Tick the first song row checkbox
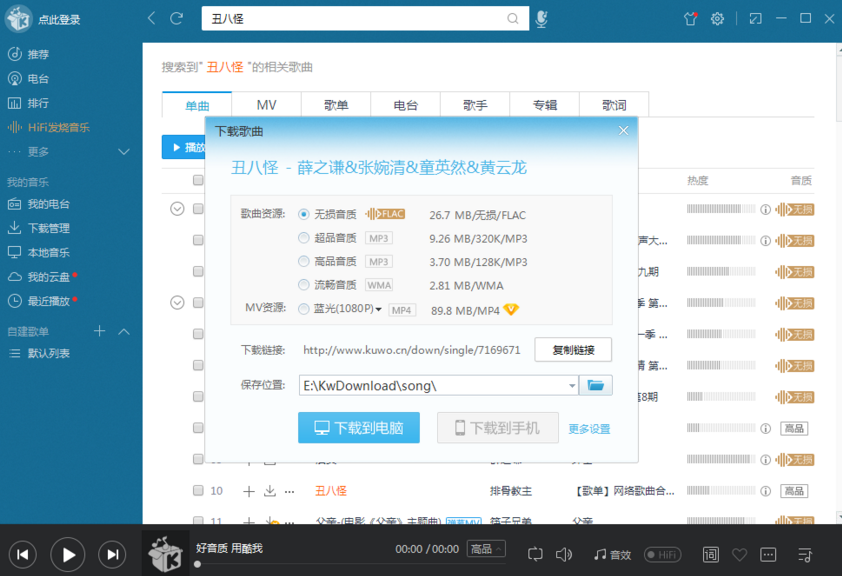 coord(198,208)
